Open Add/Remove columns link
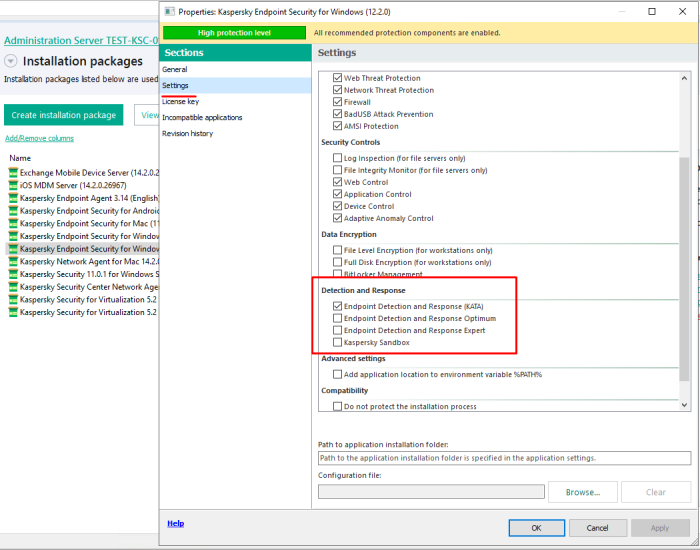700x550 pixels. [39, 138]
